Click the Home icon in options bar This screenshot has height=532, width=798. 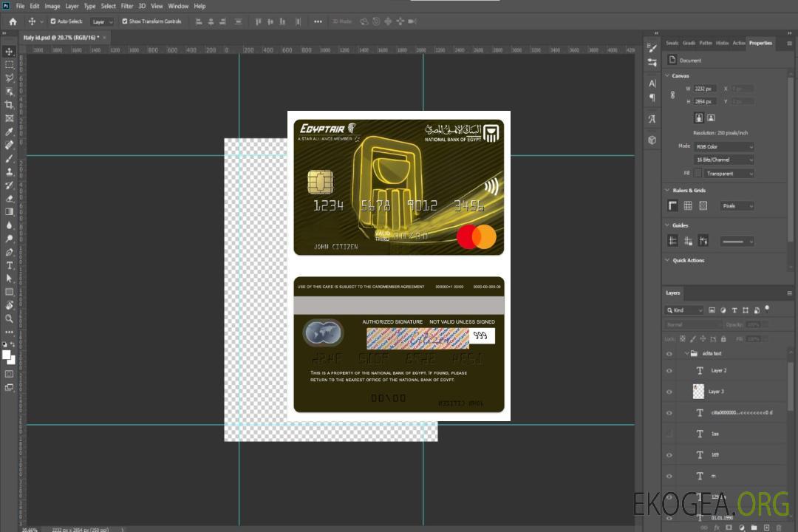(13, 21)
